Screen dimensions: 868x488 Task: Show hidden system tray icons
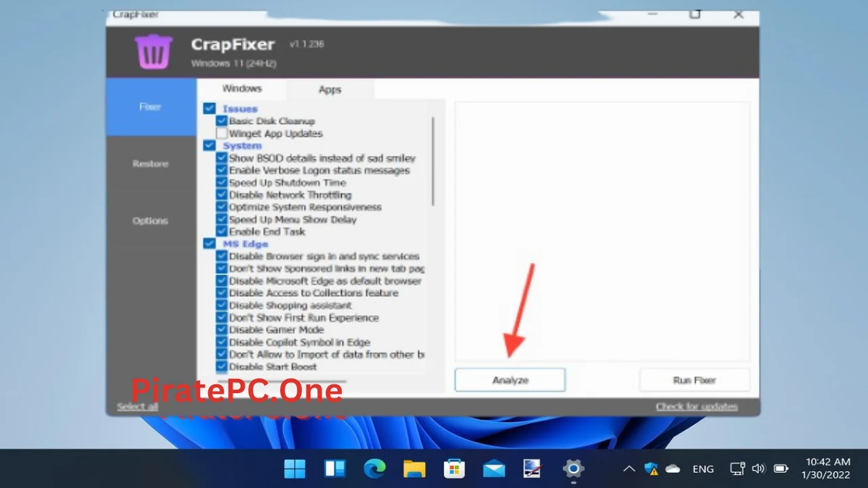[x=629, y=468]
